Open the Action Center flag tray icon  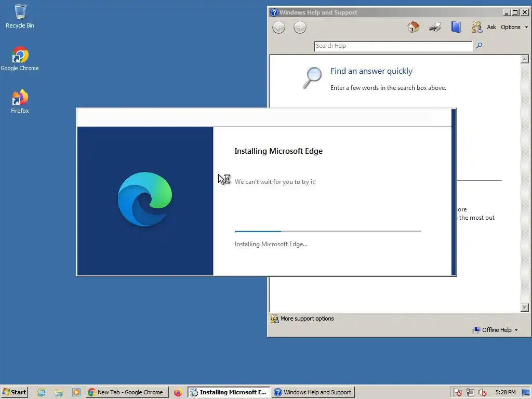point(457,393)
